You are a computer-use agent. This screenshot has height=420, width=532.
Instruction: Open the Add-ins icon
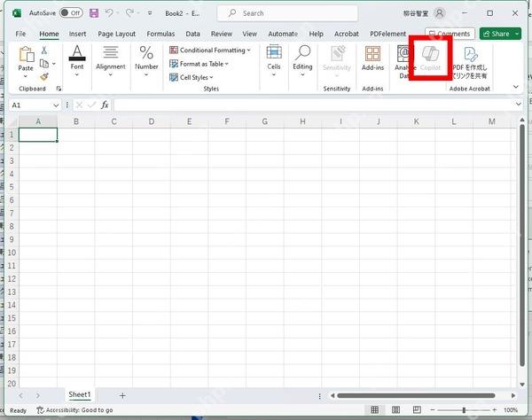372,53
